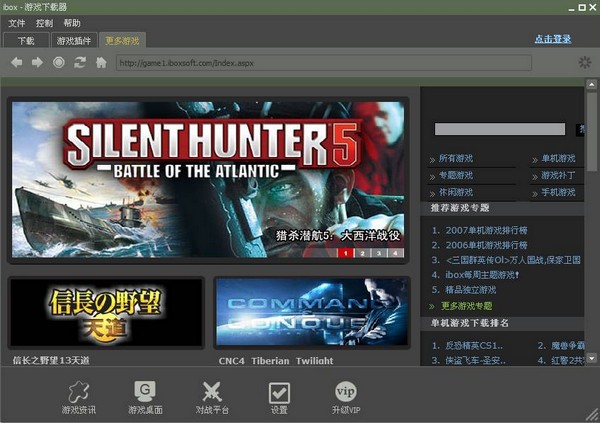Open the 休闲游戏 category link
Screen dimensions: 600x423
[455, 192]
